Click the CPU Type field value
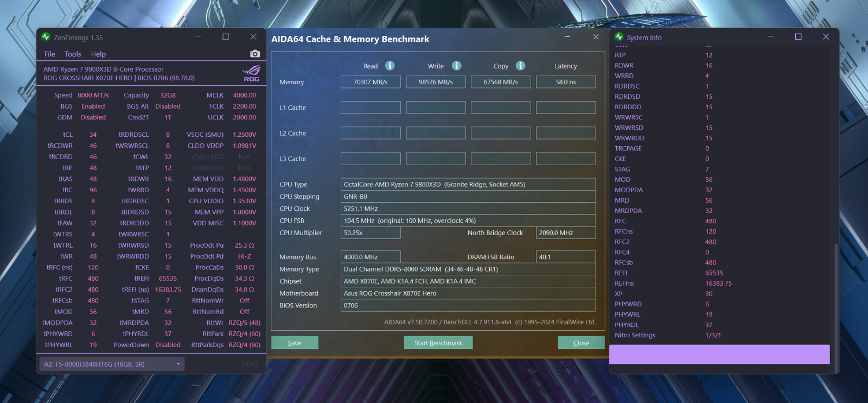The height and width of the screenshot is (403, 868). (x=468, y=185)
